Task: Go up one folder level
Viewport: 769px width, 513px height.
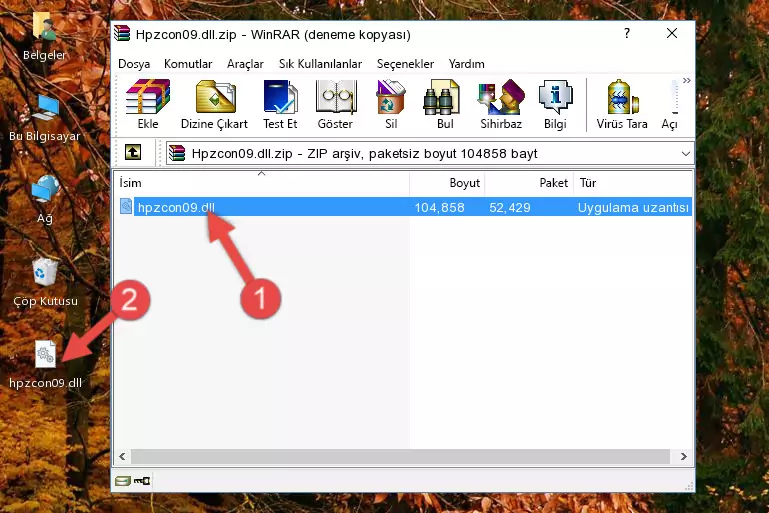Action: point(133,153)
